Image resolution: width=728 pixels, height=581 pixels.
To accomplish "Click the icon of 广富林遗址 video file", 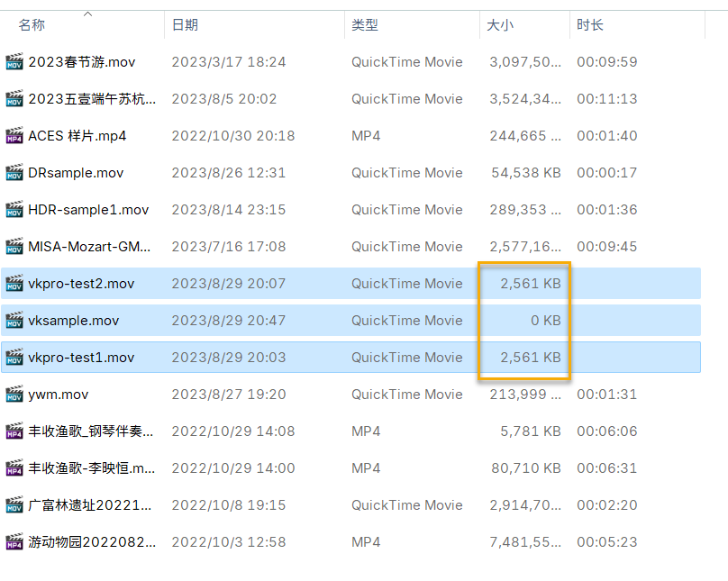I will [14, 505].
